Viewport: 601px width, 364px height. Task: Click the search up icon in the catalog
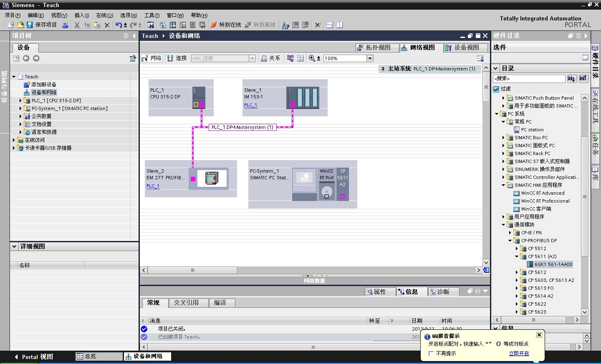click(x=583, y=78)
